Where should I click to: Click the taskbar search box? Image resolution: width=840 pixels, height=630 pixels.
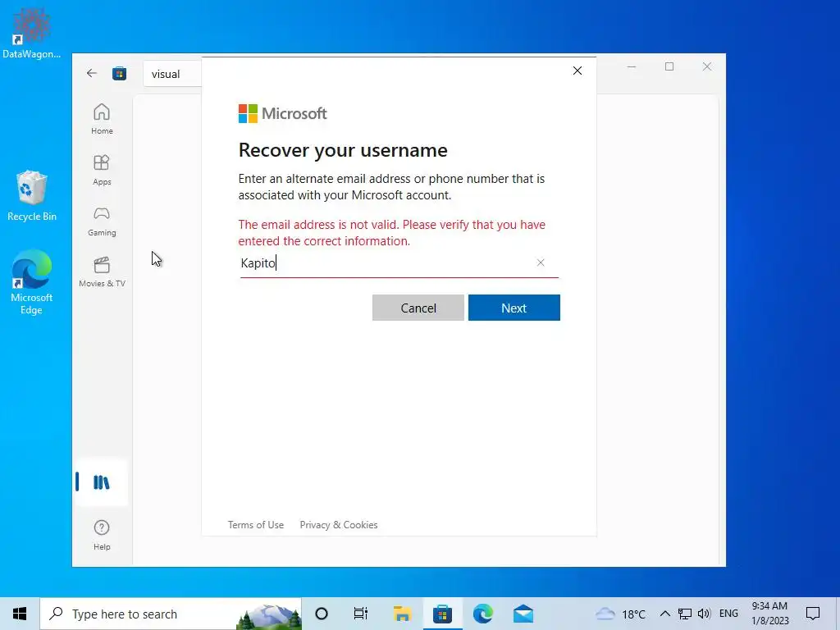click(x=171, y=614)
